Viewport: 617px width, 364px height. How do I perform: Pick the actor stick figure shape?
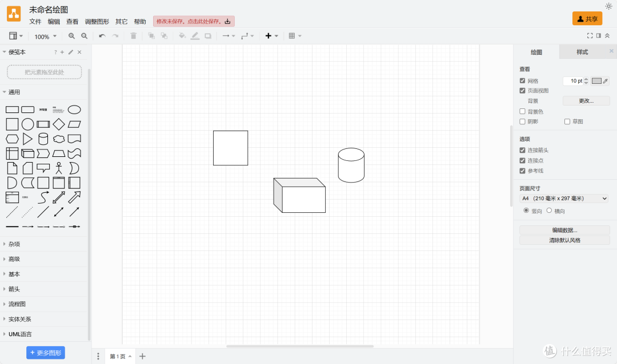click(59, 168)
